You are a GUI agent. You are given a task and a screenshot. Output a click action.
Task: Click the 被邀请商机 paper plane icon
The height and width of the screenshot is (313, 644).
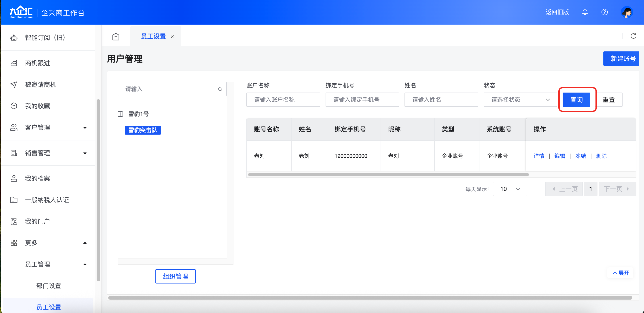14,85
